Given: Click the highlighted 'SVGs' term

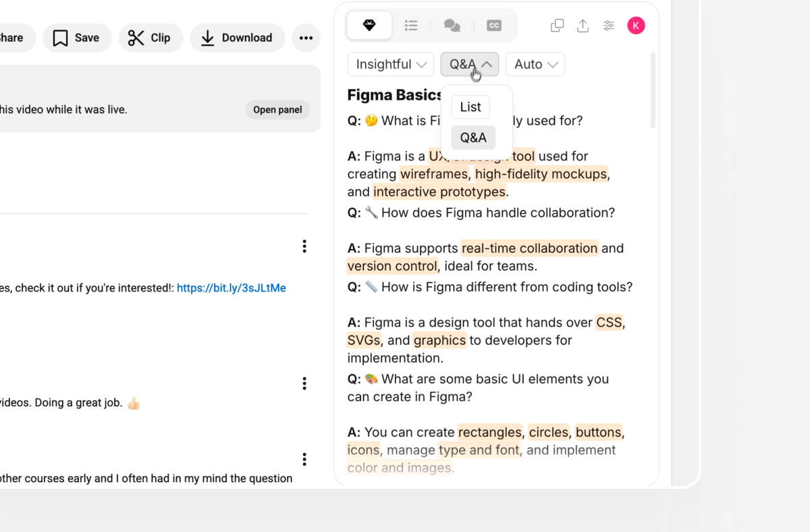Looking at the screenshot, I should click(x=364, y=340).
